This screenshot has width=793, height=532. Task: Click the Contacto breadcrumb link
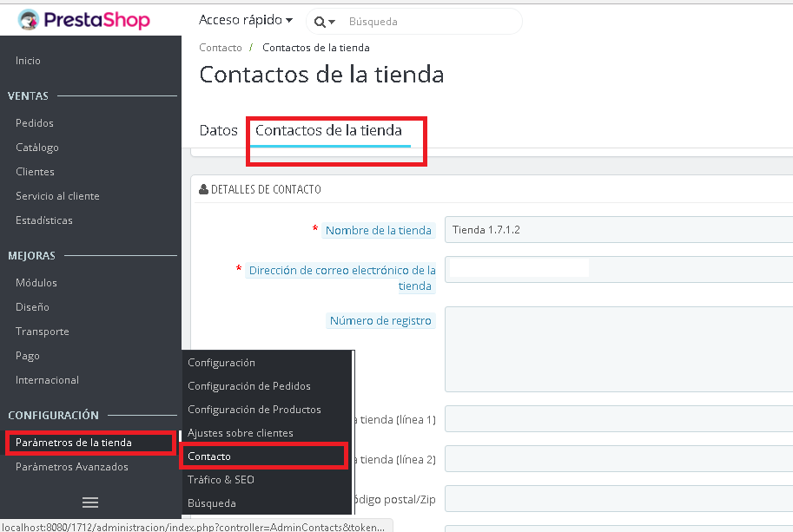(220, 48)
